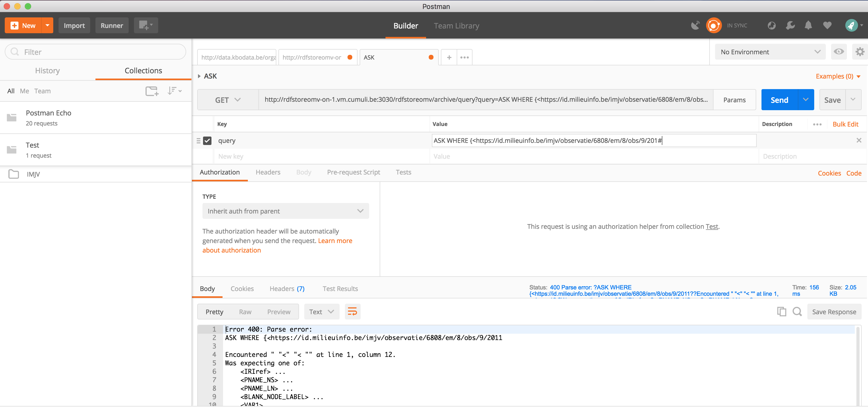
Task: Expand the ASK request title triangle
Action: [199, 76]
